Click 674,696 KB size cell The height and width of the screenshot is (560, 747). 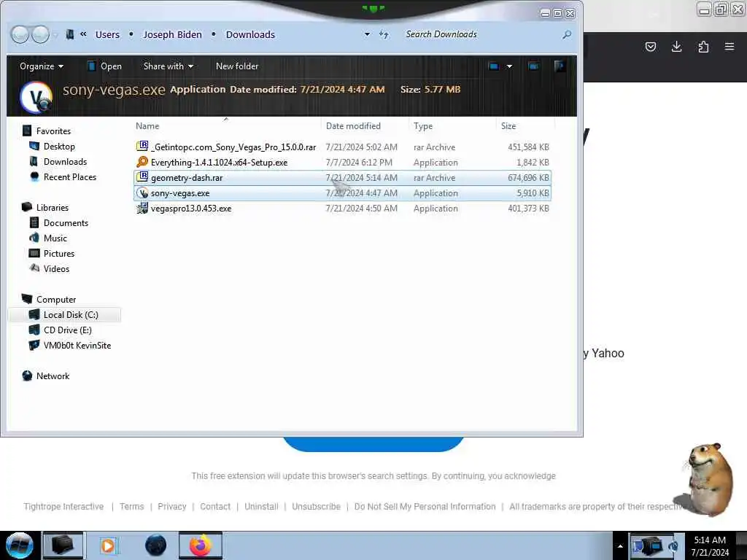click(x=528, y=178)
